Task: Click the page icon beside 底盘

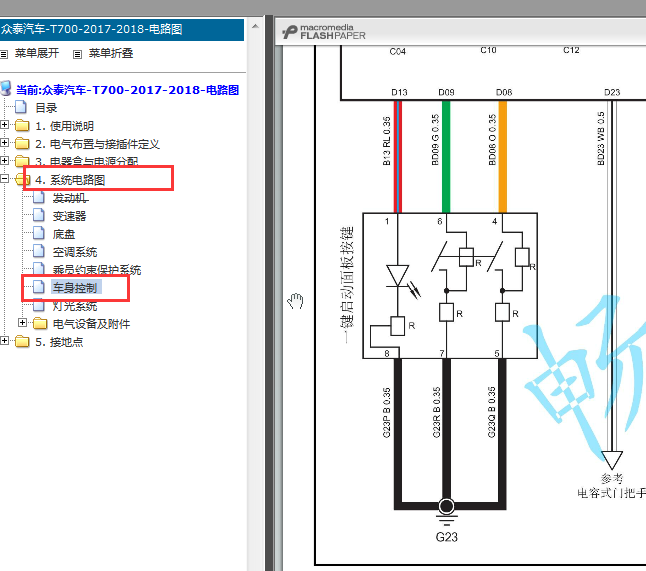Action: [x=39, y=233]
